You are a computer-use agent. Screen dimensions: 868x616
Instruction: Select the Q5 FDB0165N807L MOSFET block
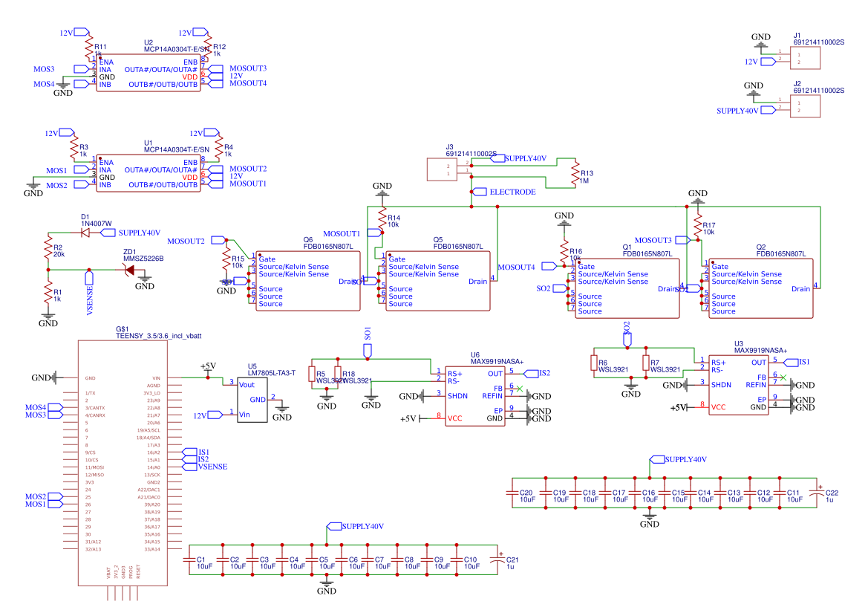(x=437, y=281)
